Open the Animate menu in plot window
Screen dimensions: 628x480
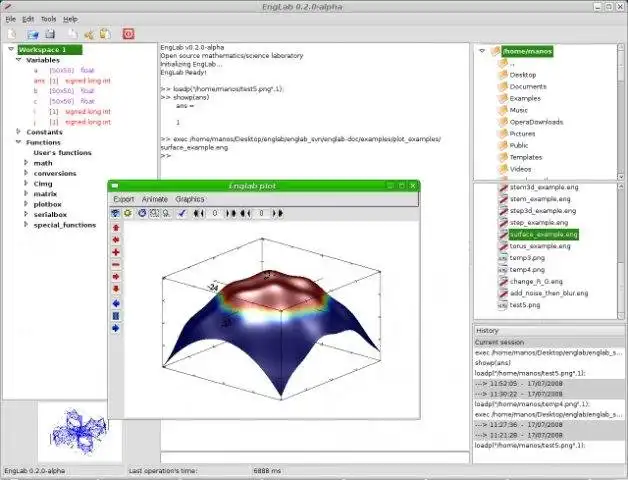tap(155, 199)
